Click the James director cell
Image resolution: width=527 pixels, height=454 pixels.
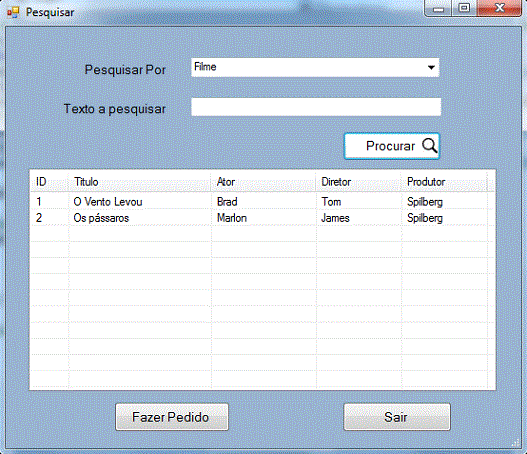335,218
